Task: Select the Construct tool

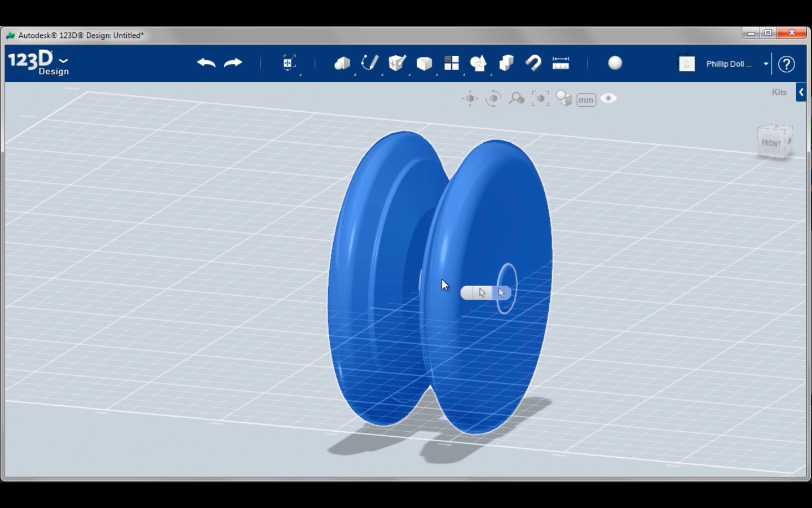Action: pyautogui.click(x=397, y=63)
